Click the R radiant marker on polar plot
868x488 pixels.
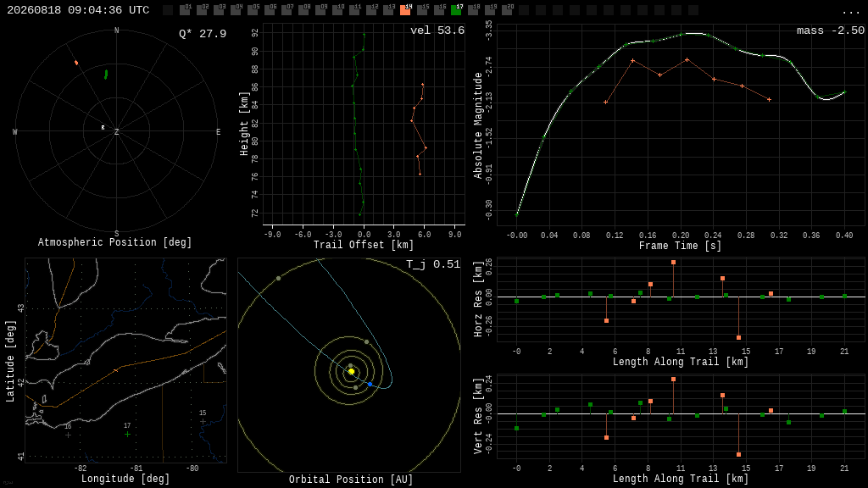click(x=103, y=128)
